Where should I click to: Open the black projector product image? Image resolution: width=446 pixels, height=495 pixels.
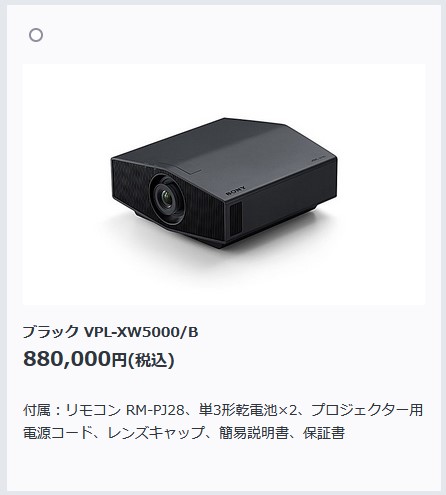pyautogui.click(x=224, y=184)
